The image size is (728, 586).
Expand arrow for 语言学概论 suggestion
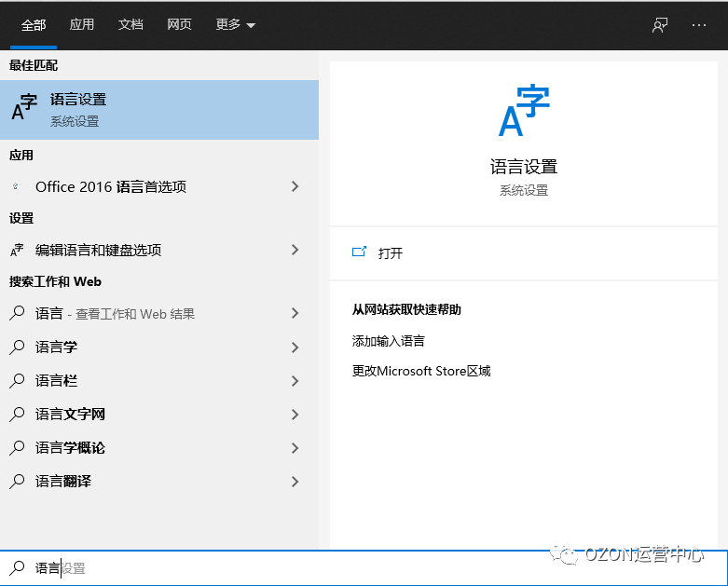pyautogui.click(x=295, y=448)
